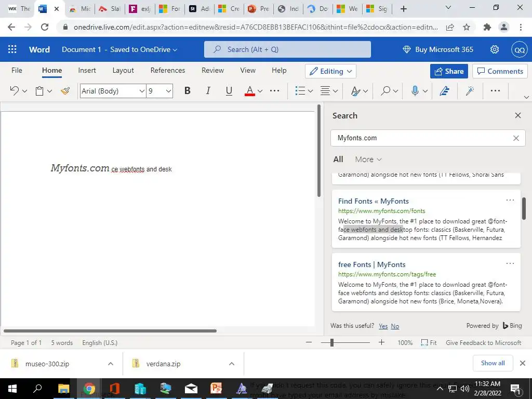
Task: Toggle underline formatting
Action: [229, 90]
